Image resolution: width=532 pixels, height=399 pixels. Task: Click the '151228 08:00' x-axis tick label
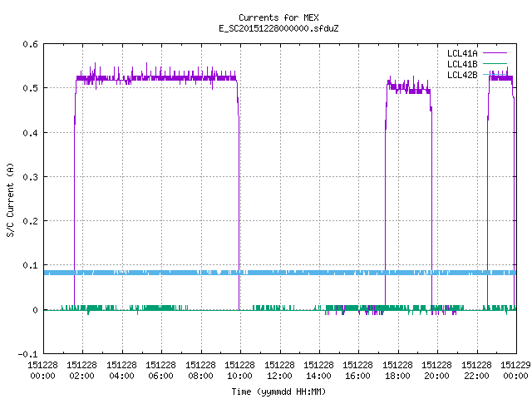pos(200,370)
